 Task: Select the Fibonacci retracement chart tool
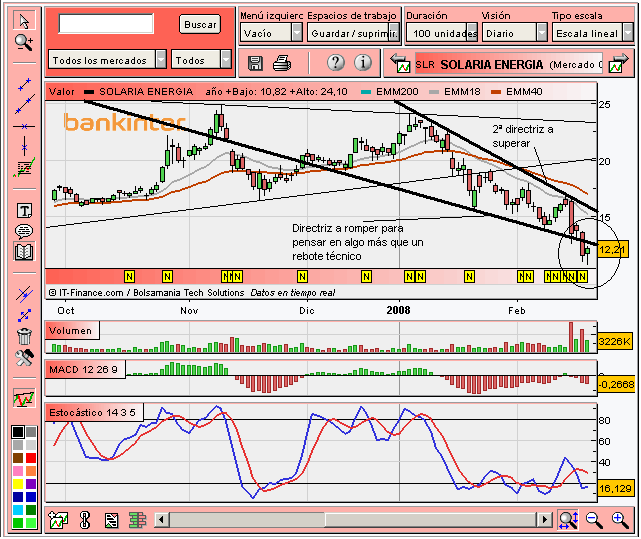24,168
